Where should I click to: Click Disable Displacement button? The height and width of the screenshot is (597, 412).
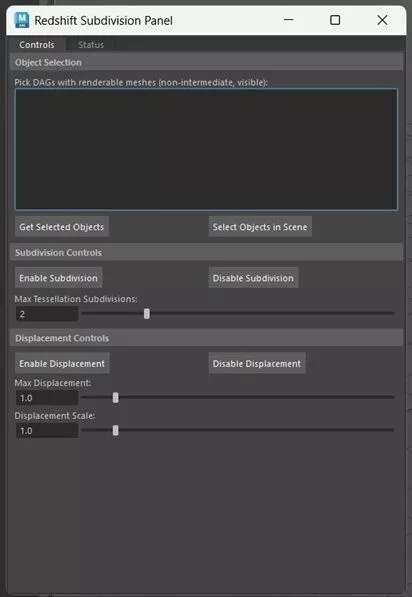coord(257,363)
